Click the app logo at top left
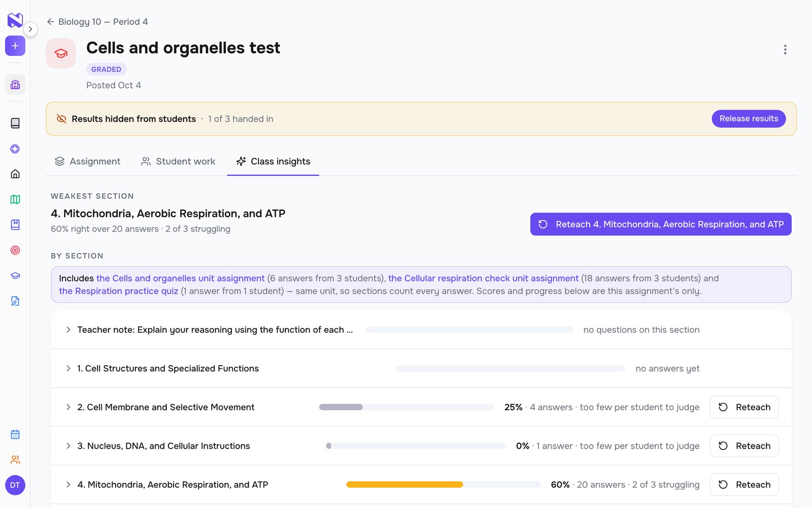Image resolution: width=812 pixels, height=508 pixels. [15, 20]
